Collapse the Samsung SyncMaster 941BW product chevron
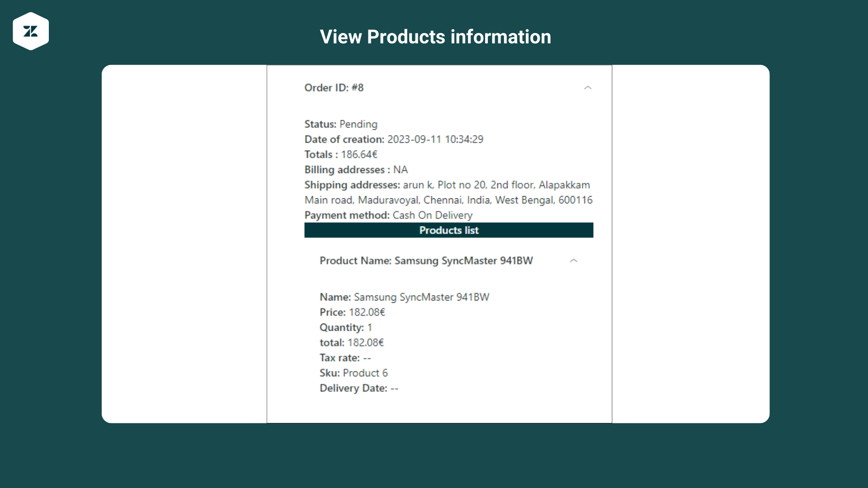This screenshot has height=488, width=868. point(574,261)
